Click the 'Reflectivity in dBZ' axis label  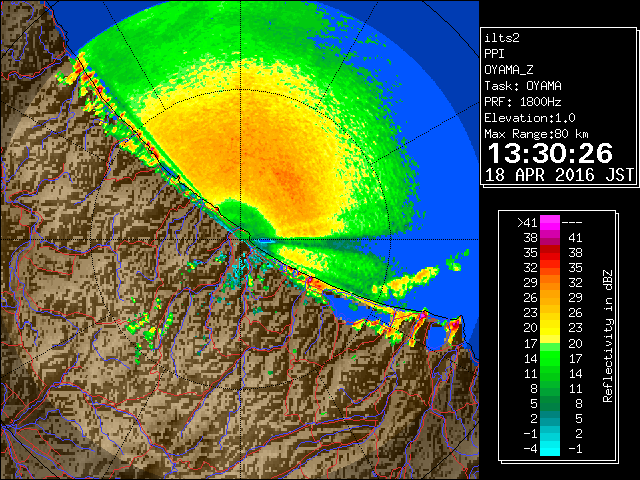(x=608, y=336)
